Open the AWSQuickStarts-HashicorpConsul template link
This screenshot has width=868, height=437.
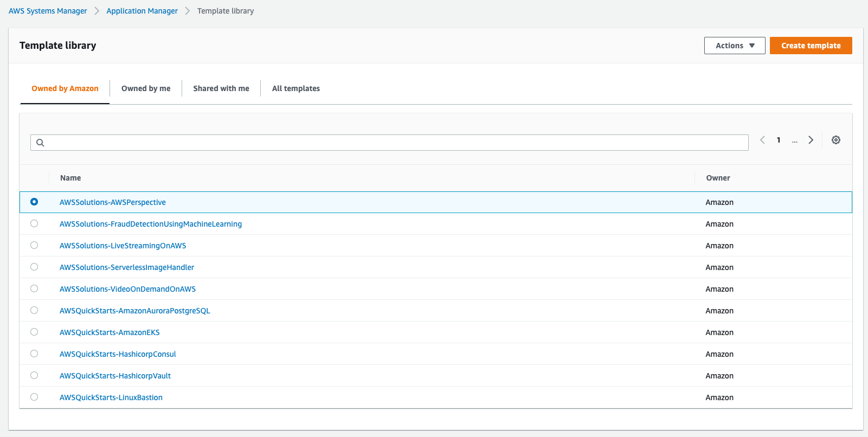[118, 354]
